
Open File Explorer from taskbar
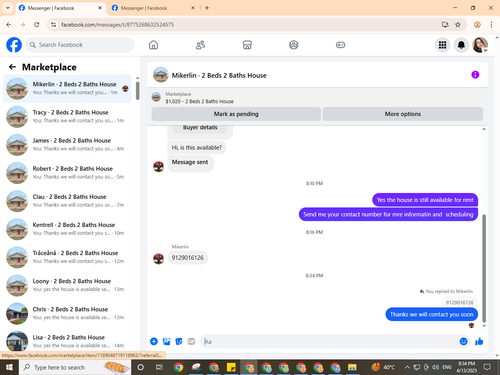tap(352, 367)
